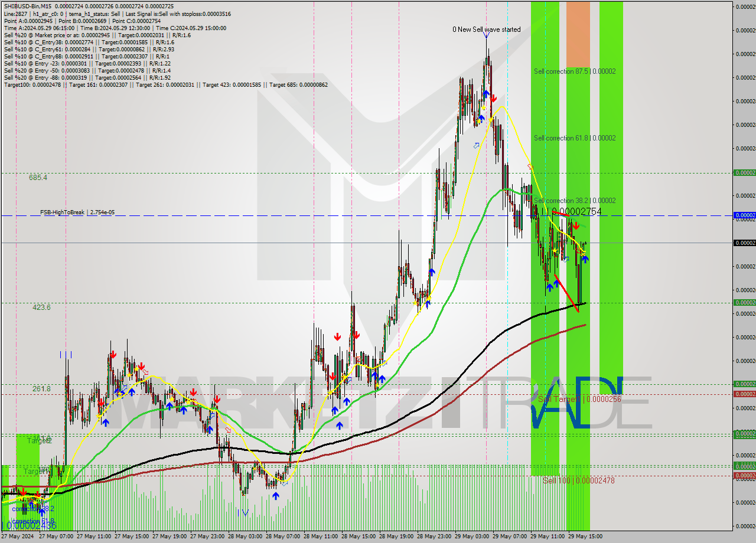Click the 'Sell %10 @ C_Entry61' line
This screenshot has height=543, width=756.
coord(89,49)
